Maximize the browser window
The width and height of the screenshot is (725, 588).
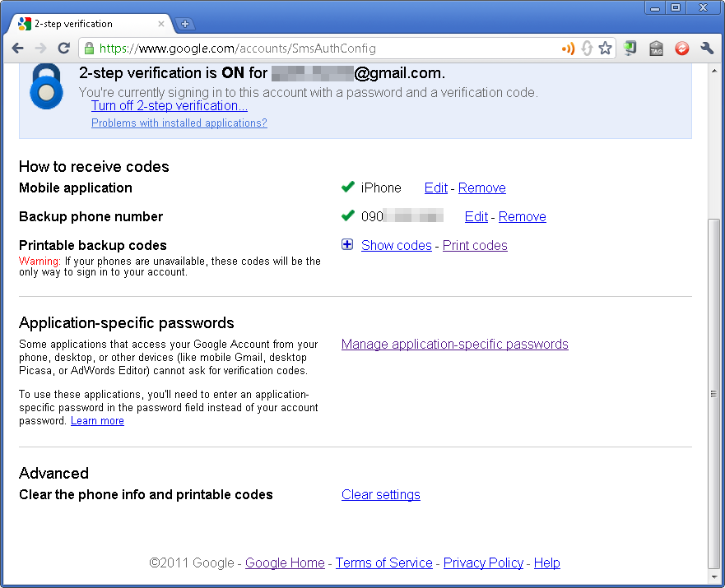pyautogui.click(x=676, y=8)
